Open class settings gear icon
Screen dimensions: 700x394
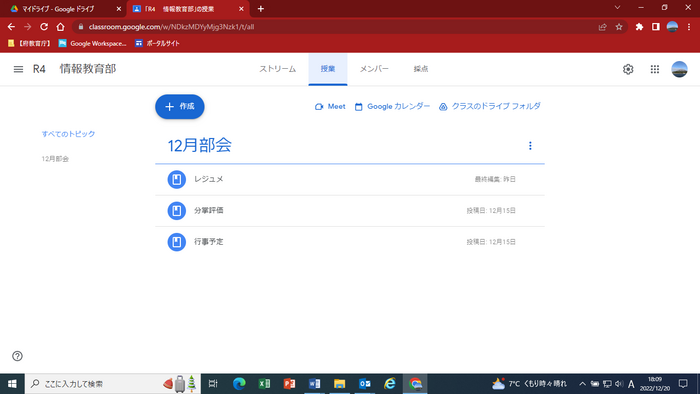[x=628, y=69]
